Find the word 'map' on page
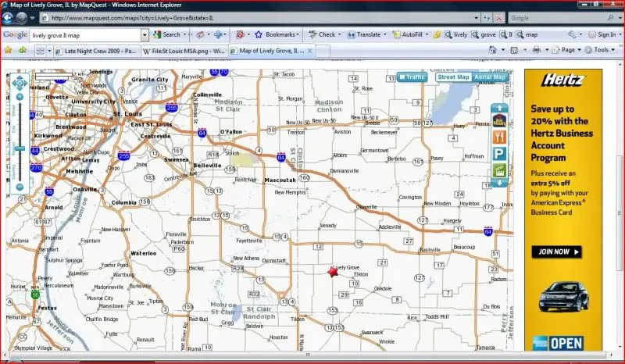Image resolution: width=625 pixels, height=364 pixels. (527, 34)
